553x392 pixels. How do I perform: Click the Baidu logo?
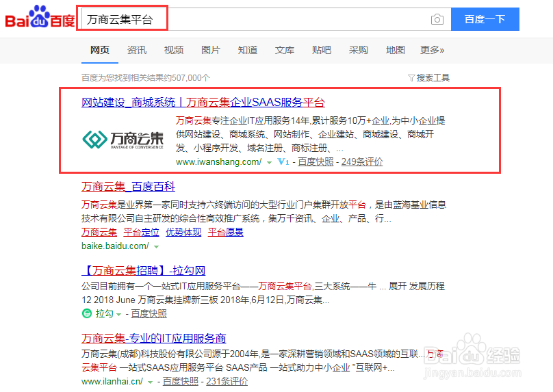[x=40, y=17]
